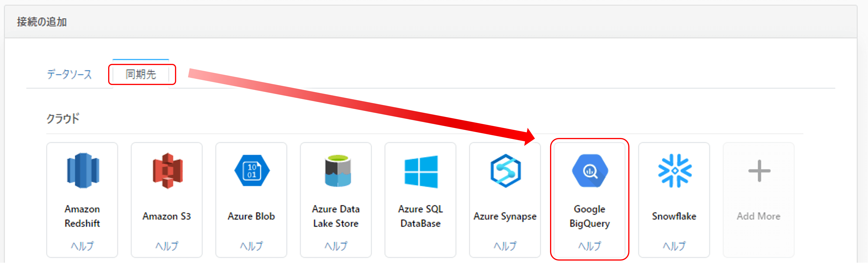Click ヘルプ link under Azure Synapse
Image resolution: width=868 pixels, height=265 pixels.
click(x=505, y=246)
